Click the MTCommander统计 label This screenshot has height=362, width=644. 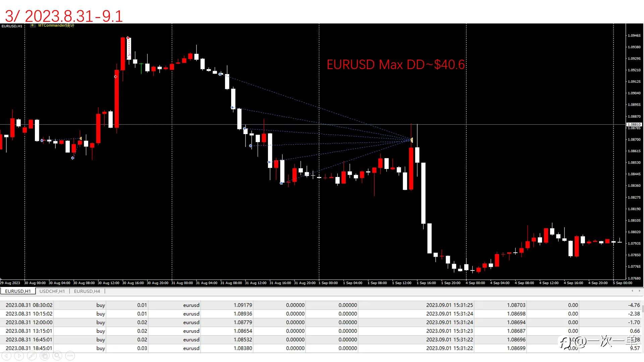click(x=56, y=25)
